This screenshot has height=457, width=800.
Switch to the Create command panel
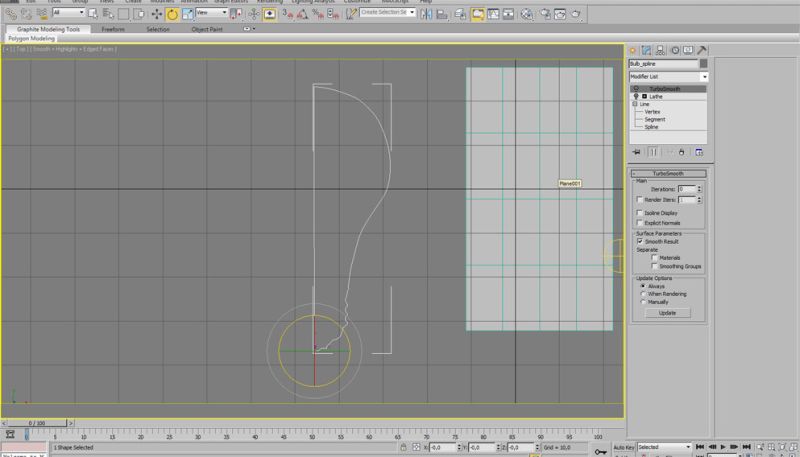633,50
